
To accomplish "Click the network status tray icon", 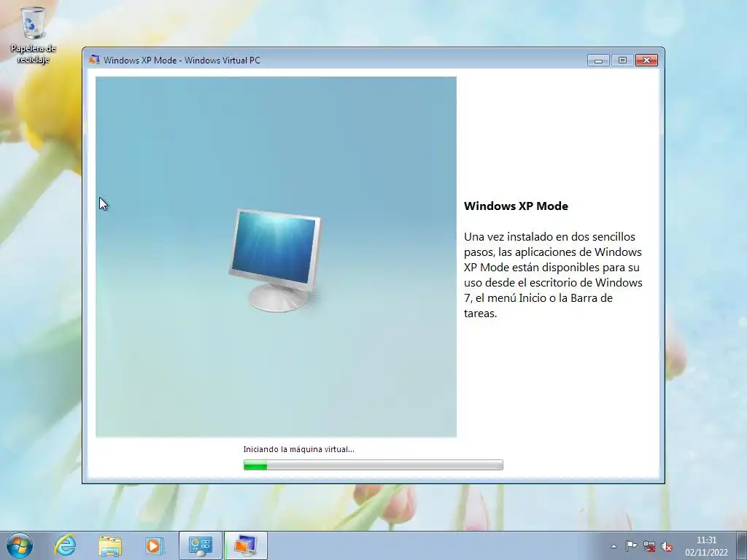I will [649, 546].
